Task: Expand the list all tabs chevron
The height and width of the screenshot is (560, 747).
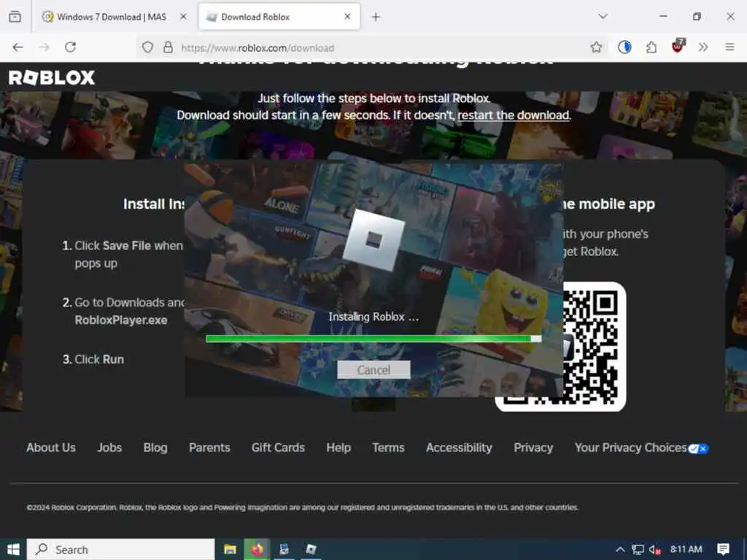Action: 603,17
